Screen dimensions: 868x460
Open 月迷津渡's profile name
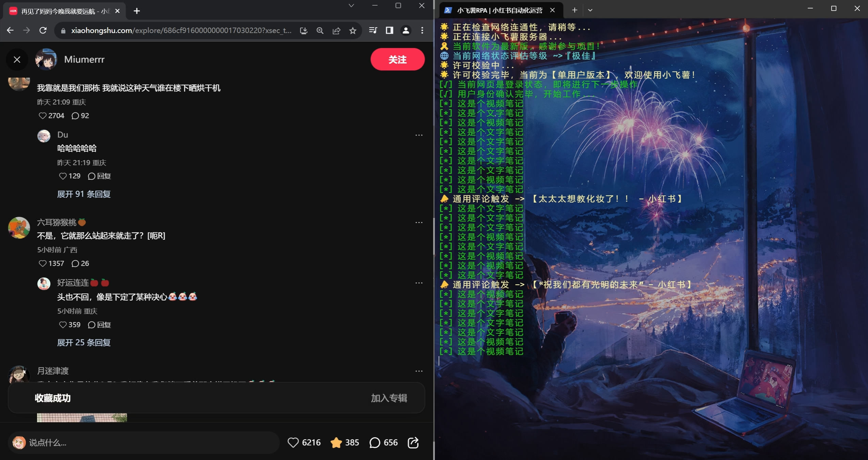click(53, 371)
